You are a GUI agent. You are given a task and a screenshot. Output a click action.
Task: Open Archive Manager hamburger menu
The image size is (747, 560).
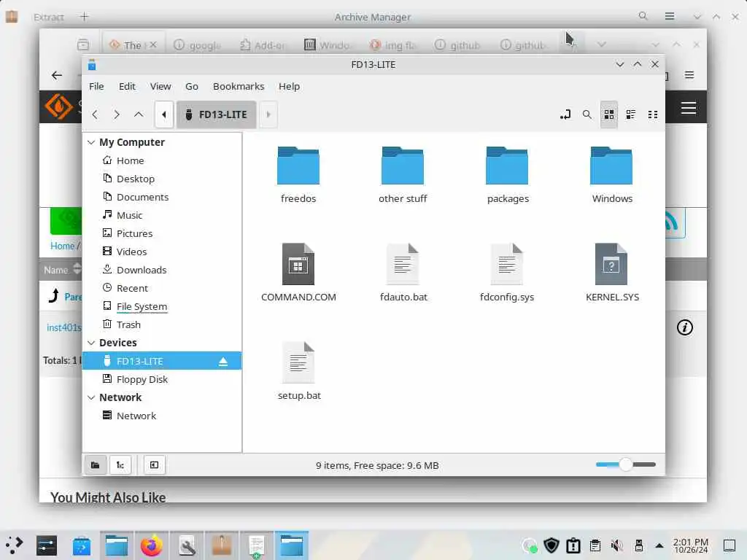click(x=670, y=16)
